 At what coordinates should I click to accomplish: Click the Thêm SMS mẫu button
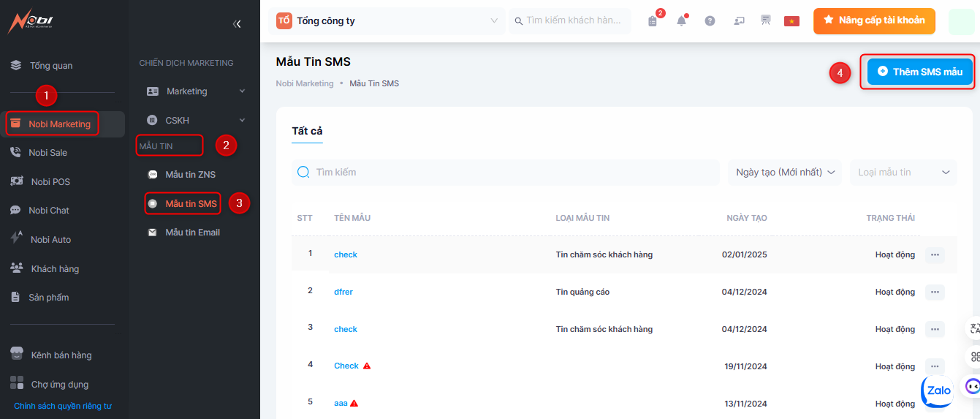pyautogui.click(x=919, y=72)
